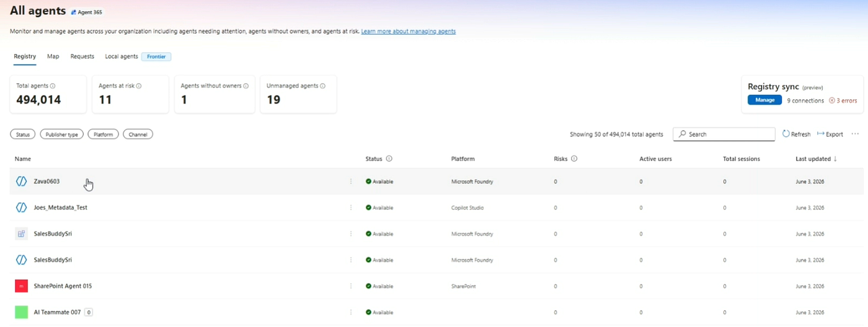868x327 pixels.
Task: Open the Platform filter dropdown
Action: 103,134
